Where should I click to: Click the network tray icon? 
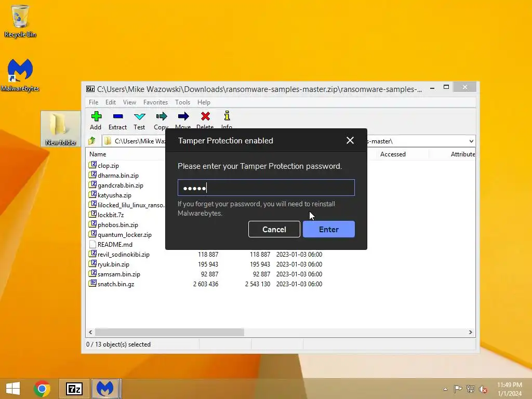tap(470, 389)
